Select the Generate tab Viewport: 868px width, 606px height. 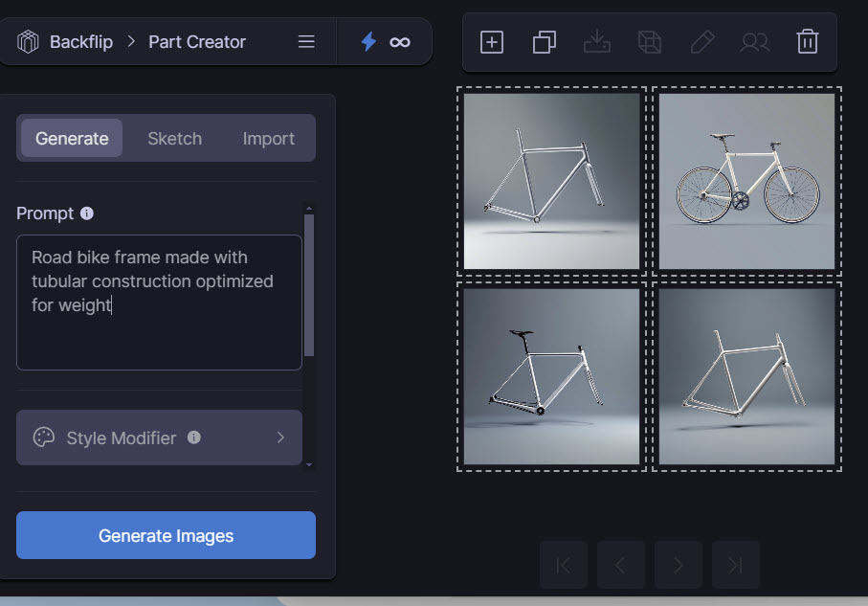click(x=71, y=138)
